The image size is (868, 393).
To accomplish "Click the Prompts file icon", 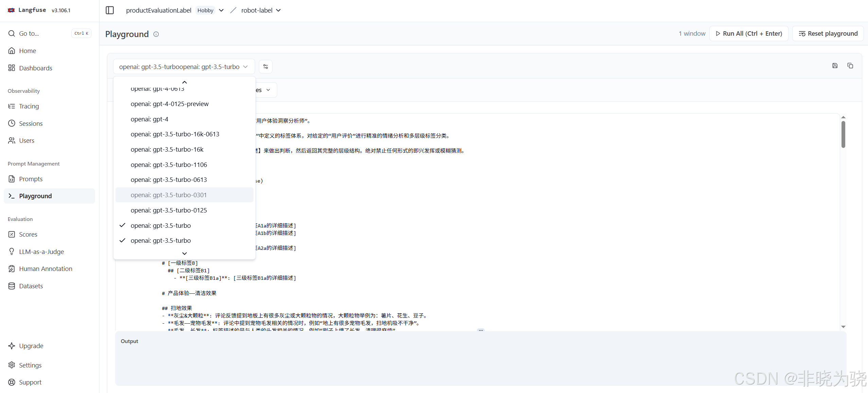I will [x=12, y=179].
